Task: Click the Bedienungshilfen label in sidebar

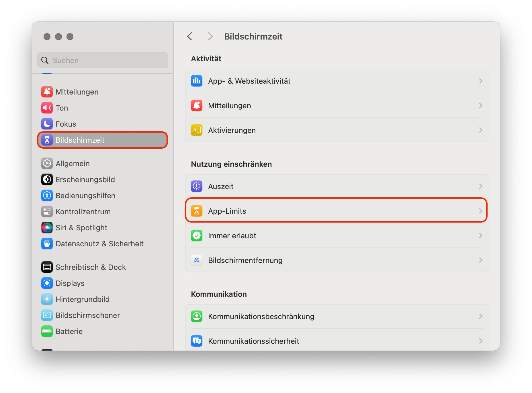Action: pos(85,196)
